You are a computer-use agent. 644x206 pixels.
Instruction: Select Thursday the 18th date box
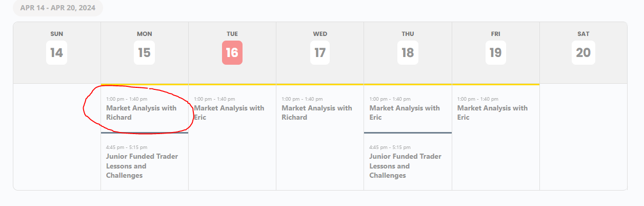tap(408, 52)
